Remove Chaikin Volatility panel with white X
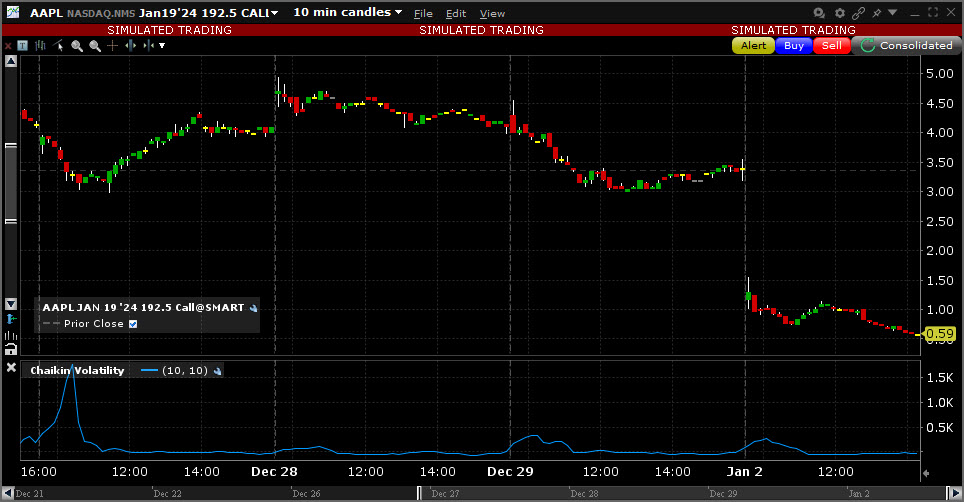The width and height of the screenshot is (964, 502). pos(10,367)
